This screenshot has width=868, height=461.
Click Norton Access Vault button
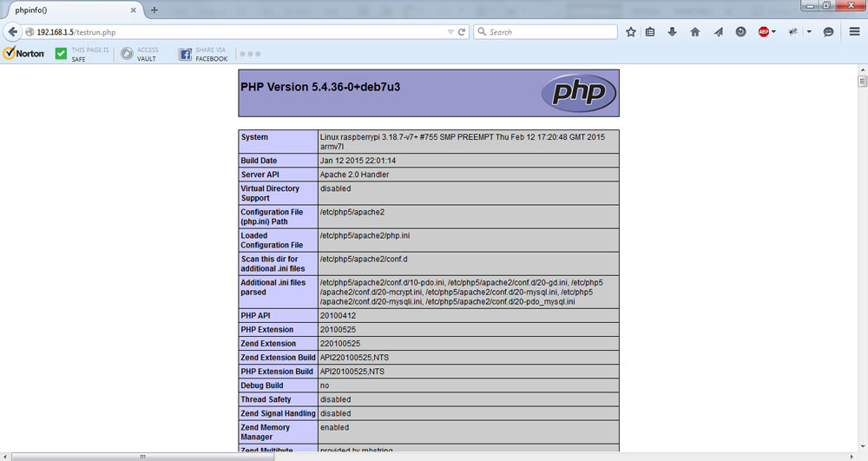pyautogui.click(x=140, y=54)
